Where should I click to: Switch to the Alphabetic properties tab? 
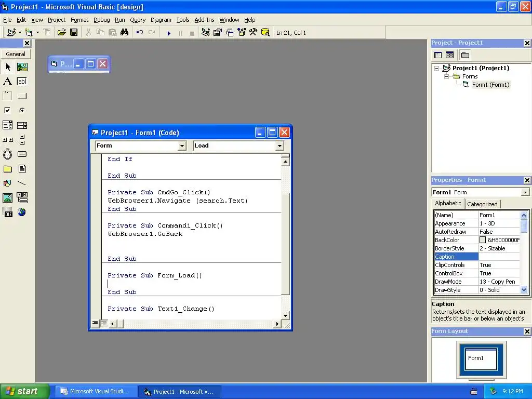[x=448, y=203]
